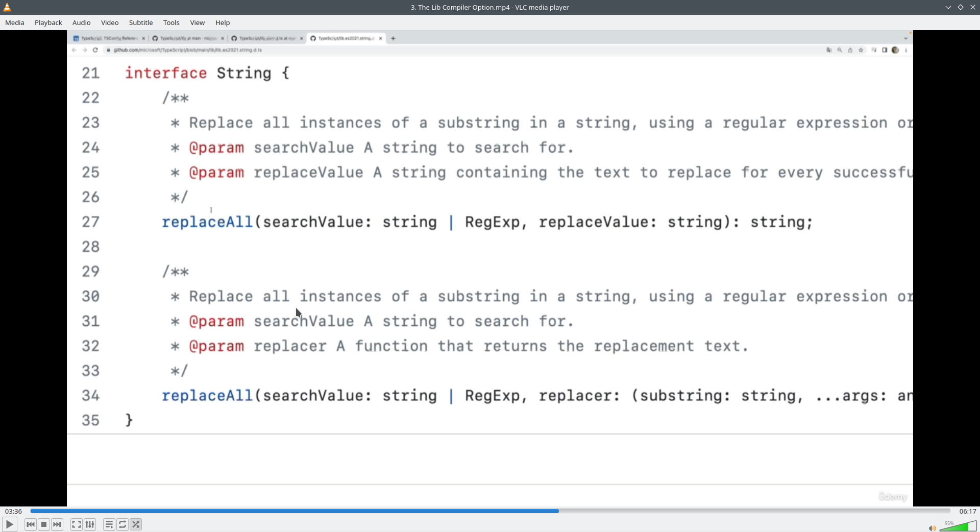Toggle fullscreen video mode
The height and width of the screenshot is (532, 980).
[76, 524]
